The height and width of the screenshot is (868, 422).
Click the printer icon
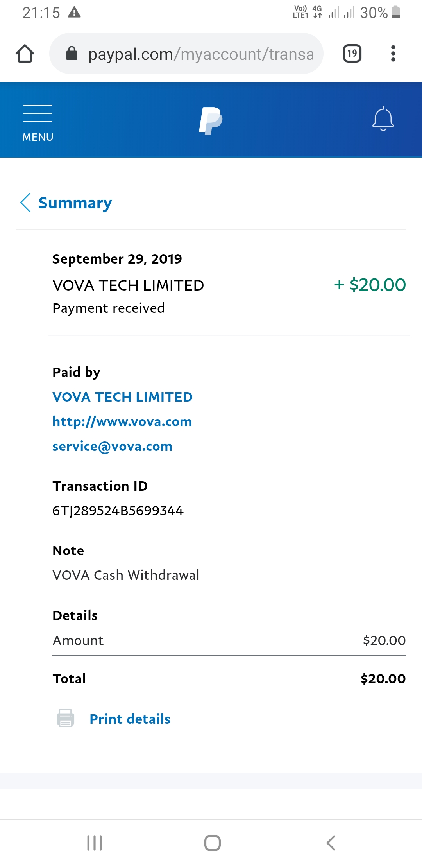click(65, 718)
